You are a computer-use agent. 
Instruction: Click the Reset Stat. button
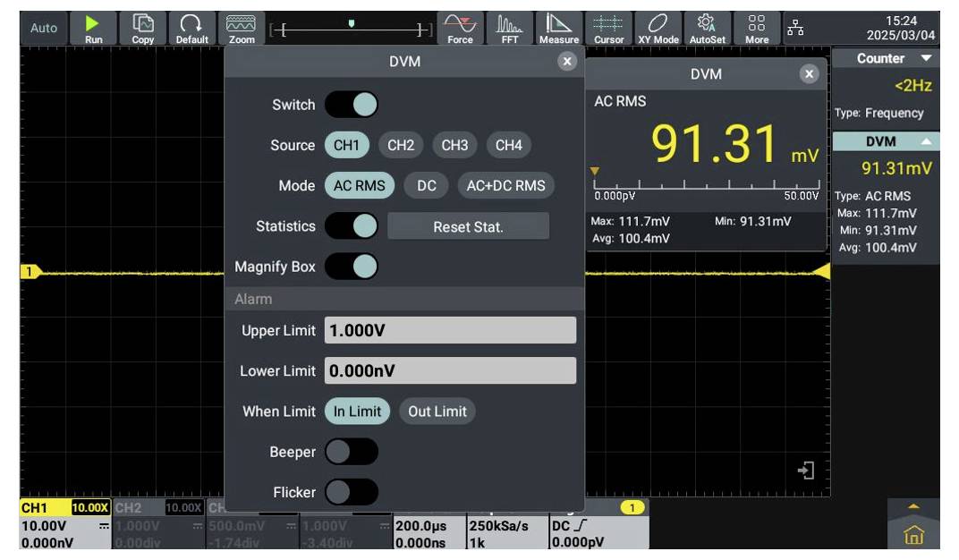tap(468, 226)
